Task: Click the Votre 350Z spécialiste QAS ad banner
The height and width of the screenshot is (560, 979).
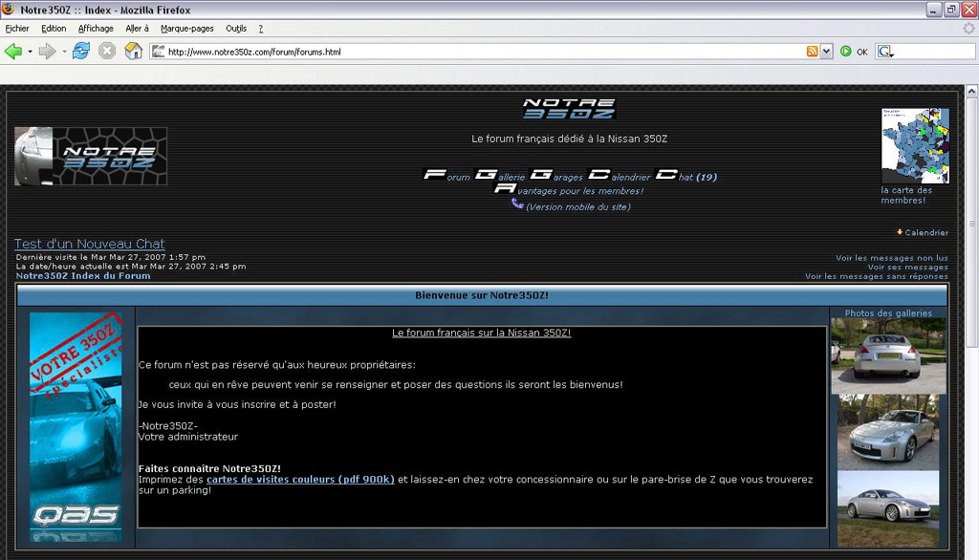Action: pos(76,427)
